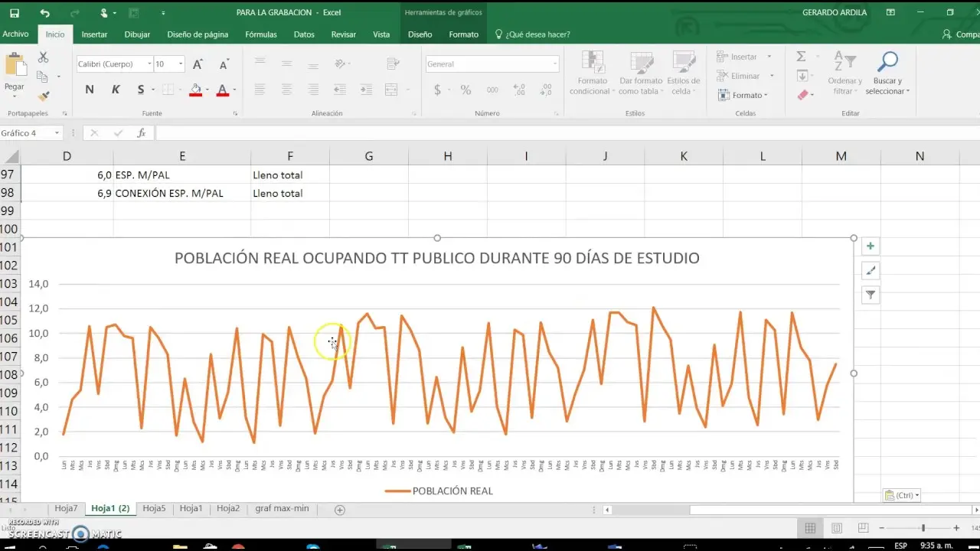Apply bold formatting with the N icon
980x551 pixels.
[x=89, y=90]
